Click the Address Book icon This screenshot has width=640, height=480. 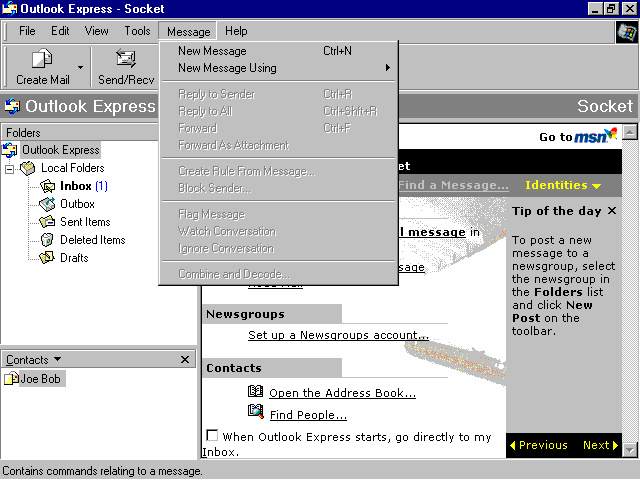pyautogui.click(x=256, y=391)
